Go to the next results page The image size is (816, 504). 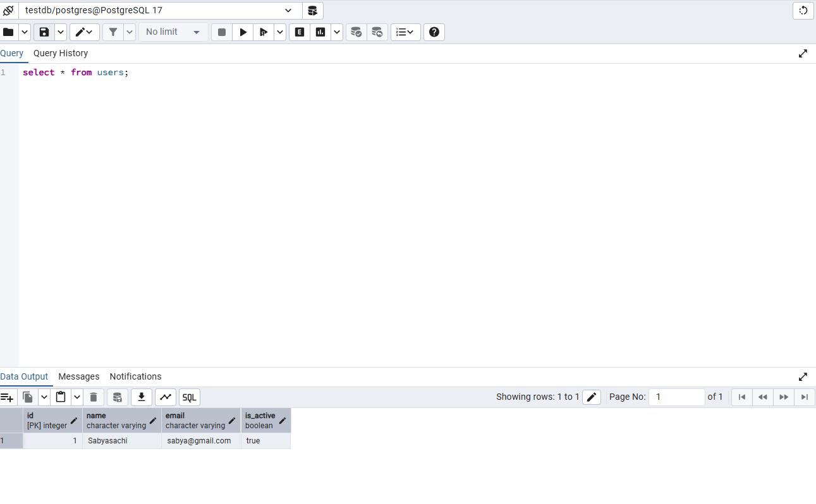[x=784, y=397]
